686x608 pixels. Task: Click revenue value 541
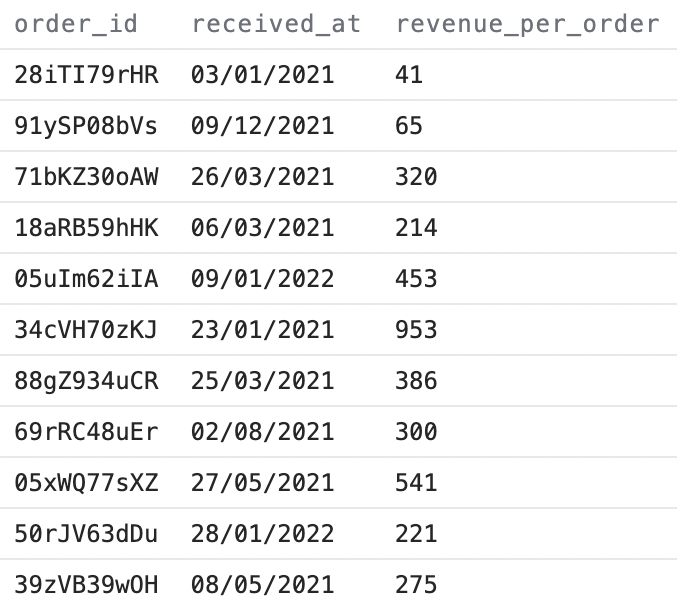click(416, 483)
